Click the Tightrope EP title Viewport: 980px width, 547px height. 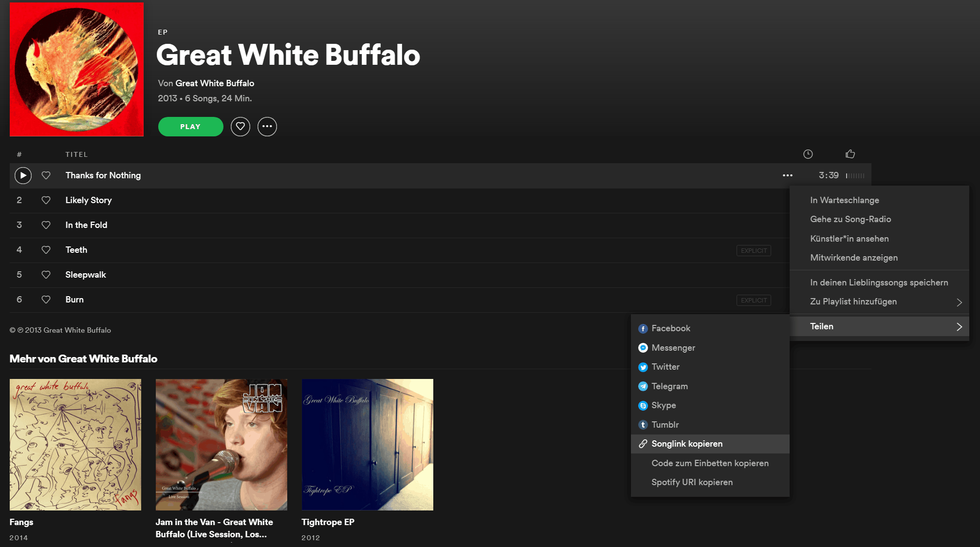point(328,522)
